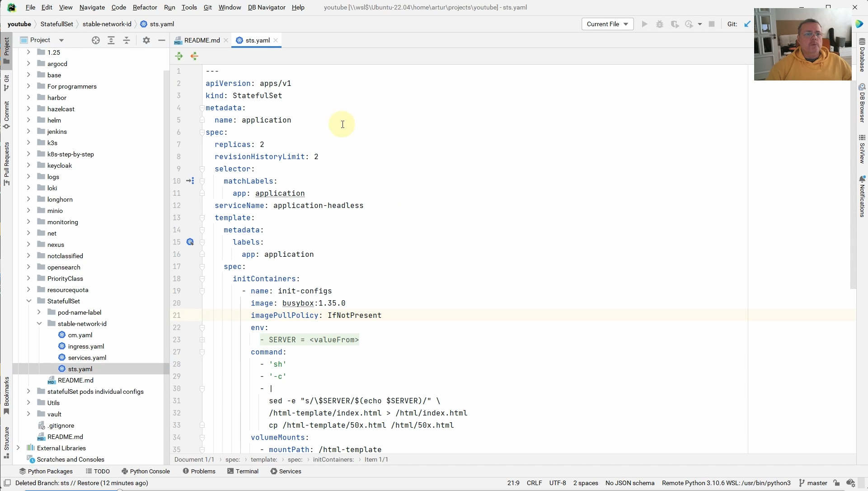This screenshot has width=868, height=491.
Task: Hide the Project tool window
Action: [x=161, y=40]
